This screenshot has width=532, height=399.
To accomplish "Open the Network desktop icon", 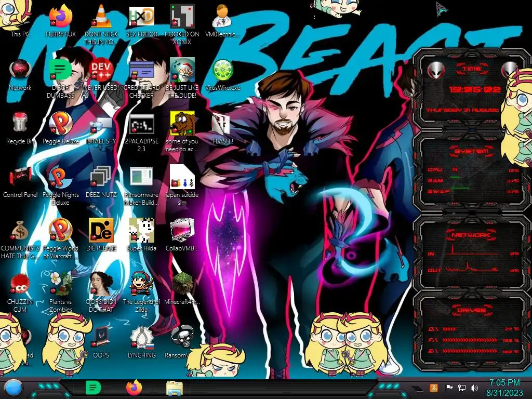I will pos(20,75).
